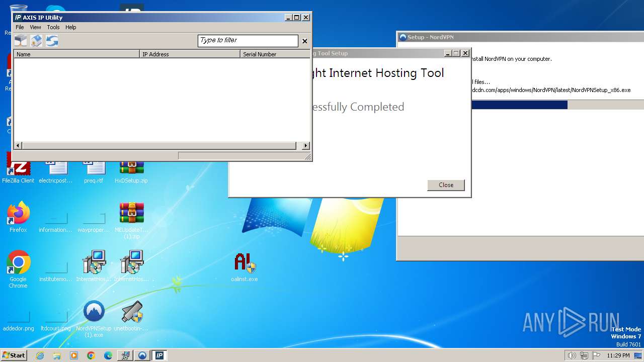Click Action Center flag in tray
Viewport: 644px width, 362px height.
[595, 355]
